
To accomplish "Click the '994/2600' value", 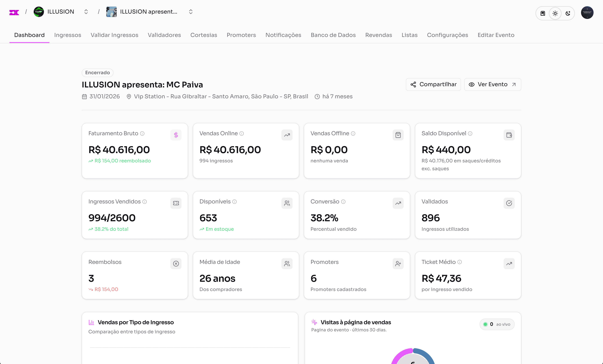I will [112, 218].
